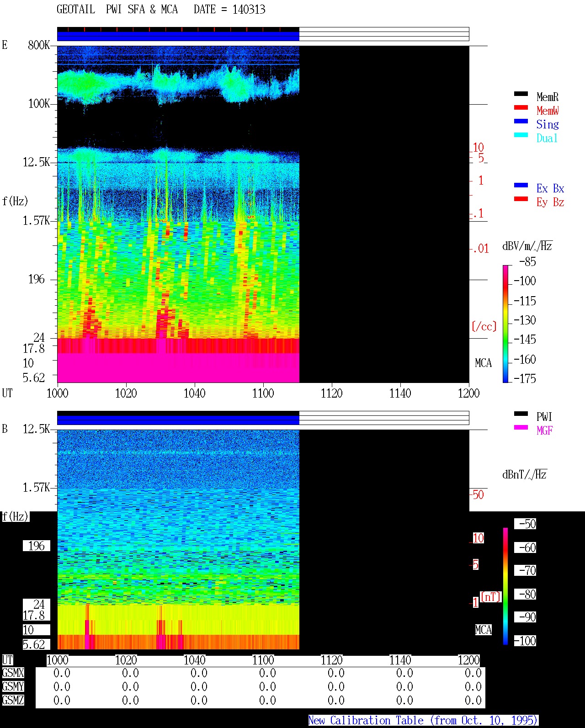
Task: Click '1100' on the E panel time axis
Action: (x=263, y=393)
